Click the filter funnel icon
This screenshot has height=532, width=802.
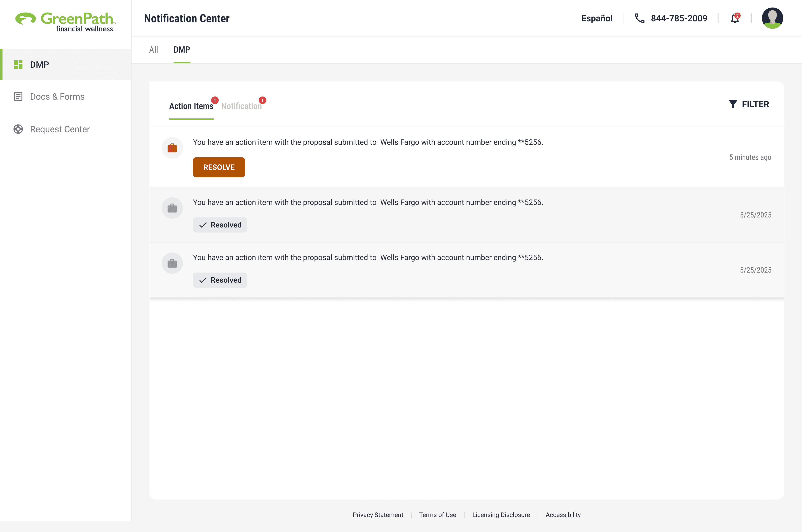(733, 104)
